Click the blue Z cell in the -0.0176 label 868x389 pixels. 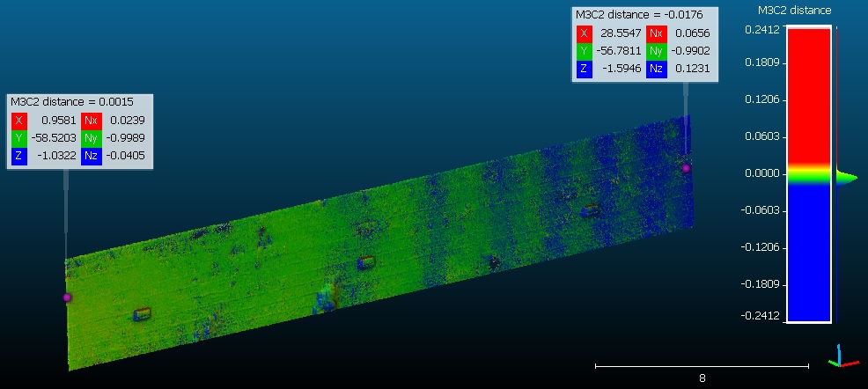pos(584,70)
